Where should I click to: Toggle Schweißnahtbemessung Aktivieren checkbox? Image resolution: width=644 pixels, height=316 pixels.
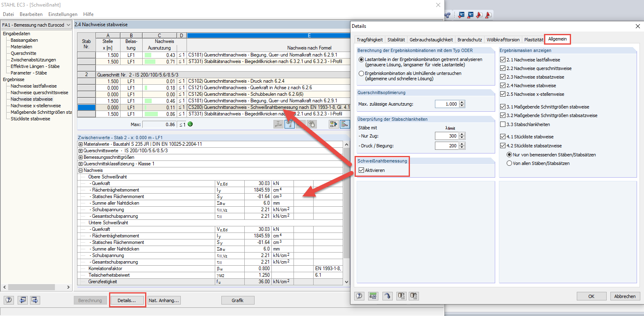(x=361, y=170)
